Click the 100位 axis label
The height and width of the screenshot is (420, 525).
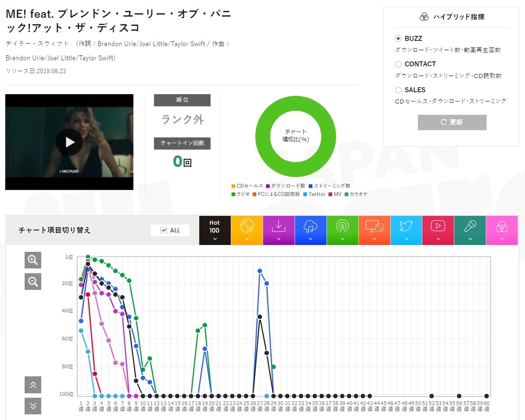point(67,394)
